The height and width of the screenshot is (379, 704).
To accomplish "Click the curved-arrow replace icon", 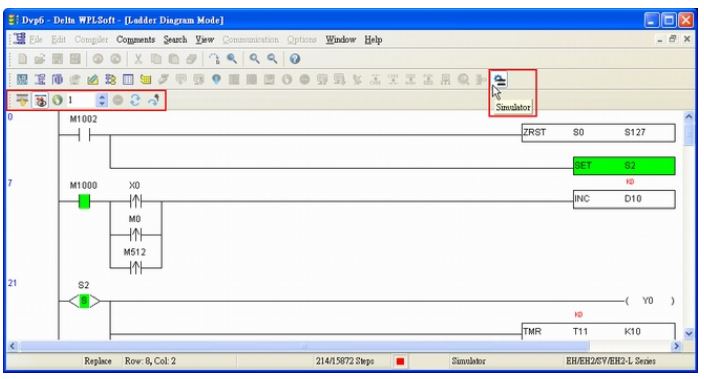I will click(214, 59).
